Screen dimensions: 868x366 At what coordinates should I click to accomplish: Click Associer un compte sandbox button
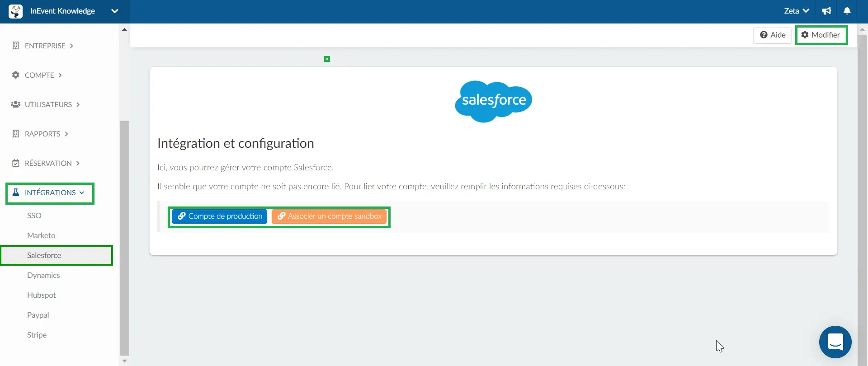329,216
